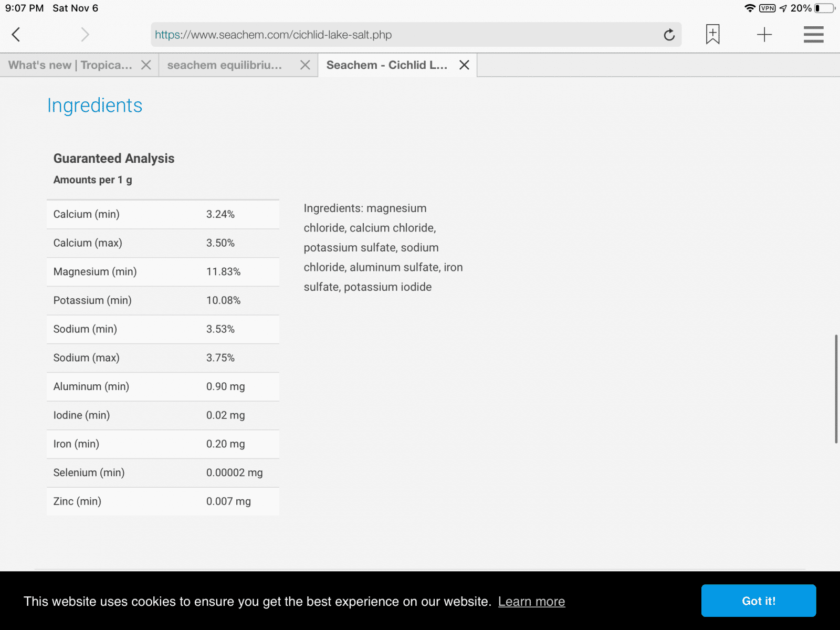Click the 0.007 mg value
This screenshot has width=840, height=630.
click(x=228, y=501)
